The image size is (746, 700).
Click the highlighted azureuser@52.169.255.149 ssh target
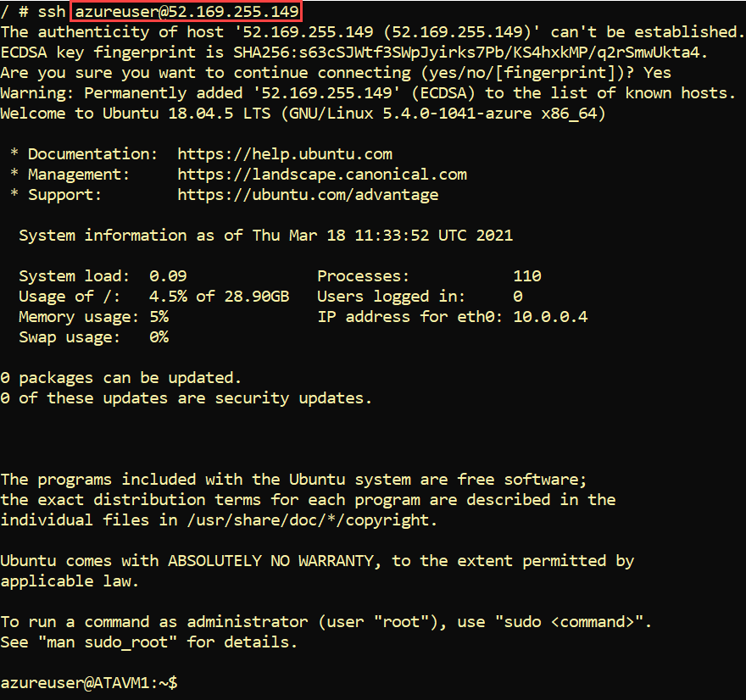(x=186, y=11)
